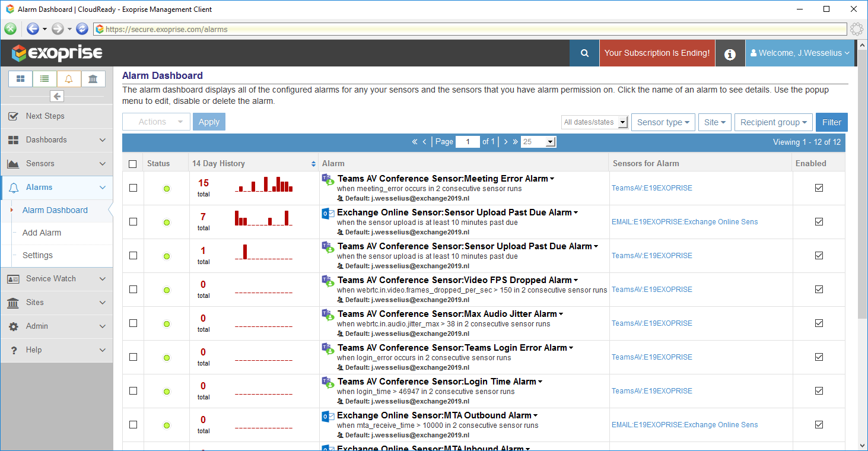Click the blue Filter button
This screenshot has width=868, height=451.
point(831,122)
